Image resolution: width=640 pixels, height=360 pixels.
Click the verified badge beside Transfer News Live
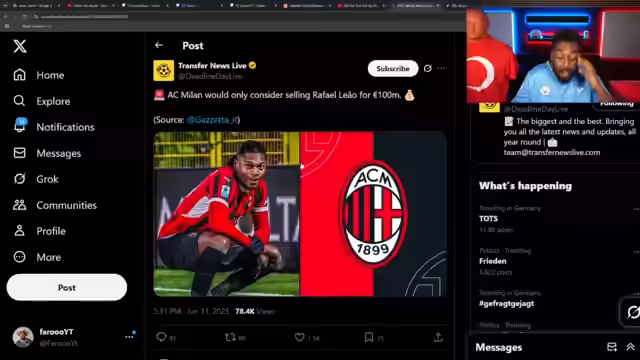pyautogui.click(x=253, y=65)
